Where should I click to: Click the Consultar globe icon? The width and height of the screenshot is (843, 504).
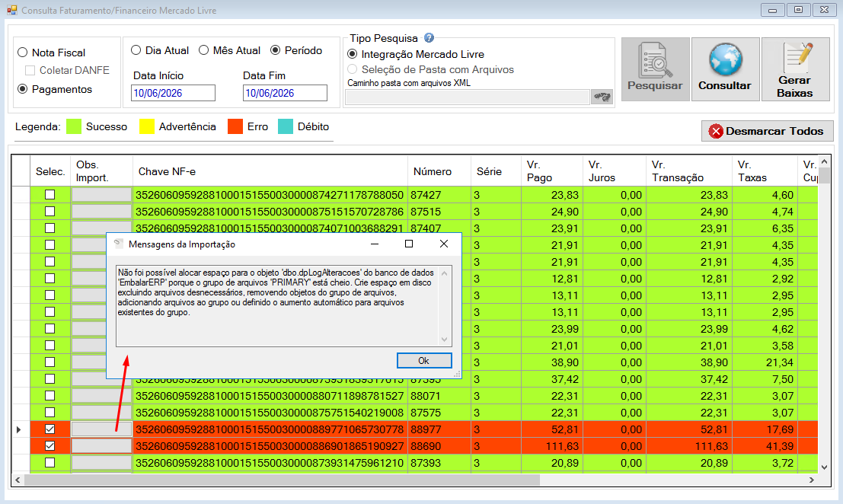pos(725,59)
